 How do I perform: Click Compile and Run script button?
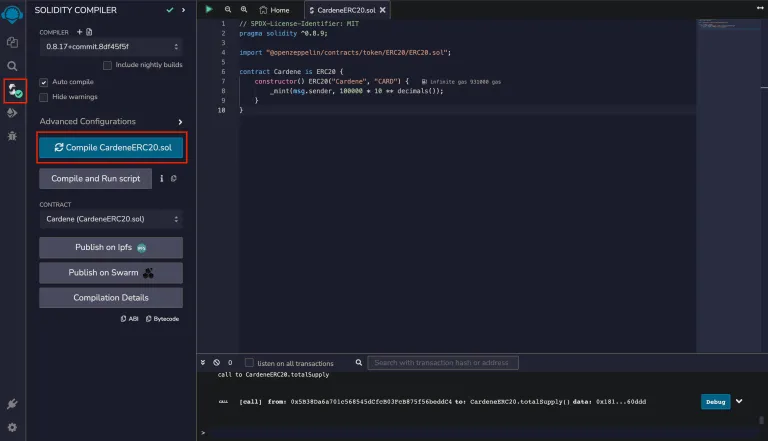96,179
